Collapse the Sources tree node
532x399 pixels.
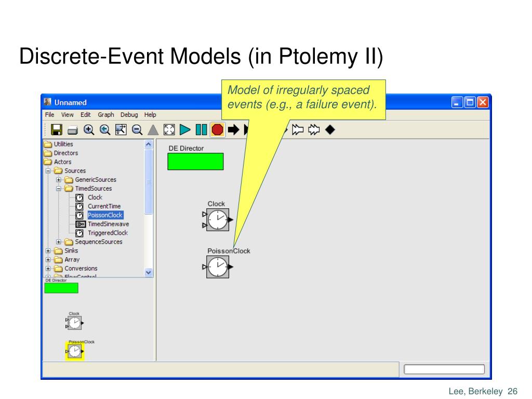click(48, 170)
